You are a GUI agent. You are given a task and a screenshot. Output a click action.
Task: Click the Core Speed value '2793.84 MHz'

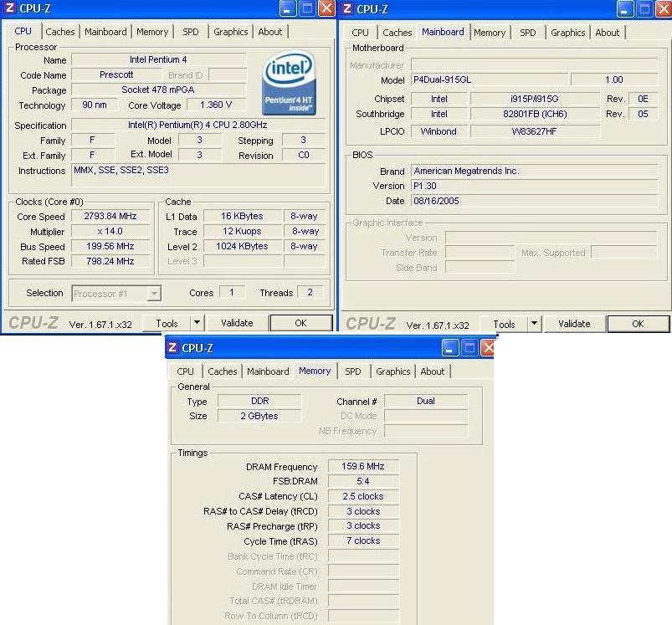[110, 216]
